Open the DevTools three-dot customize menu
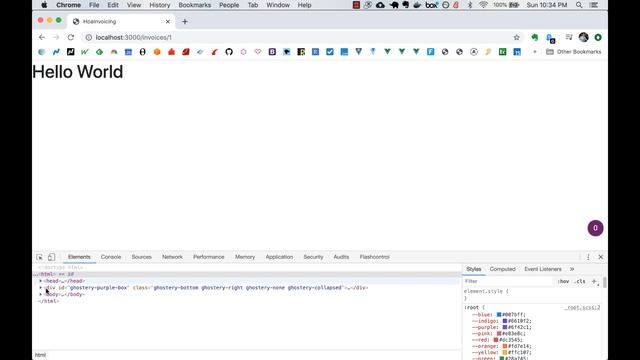 pyautogui.click(x=588, y=257)
